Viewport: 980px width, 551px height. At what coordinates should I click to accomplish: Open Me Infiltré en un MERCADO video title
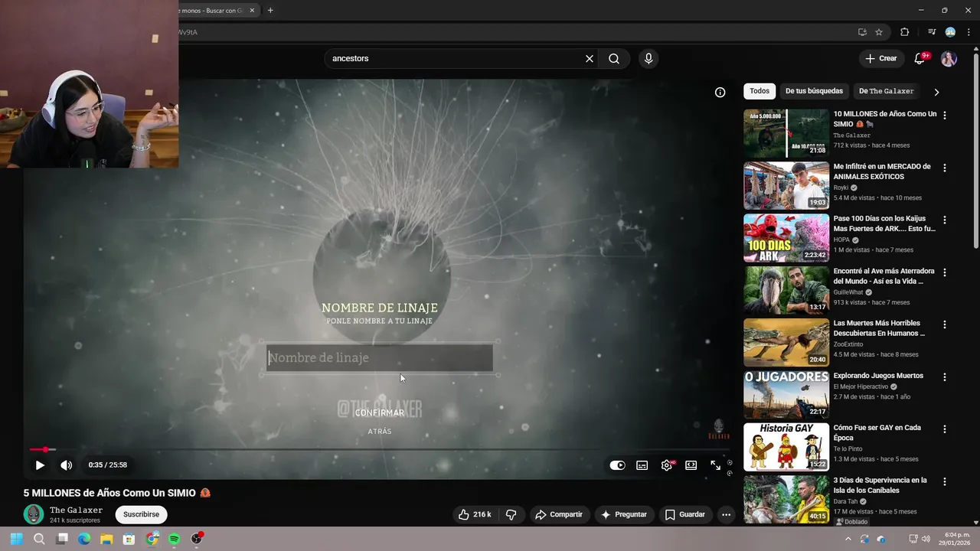click(x=882, y=171)
